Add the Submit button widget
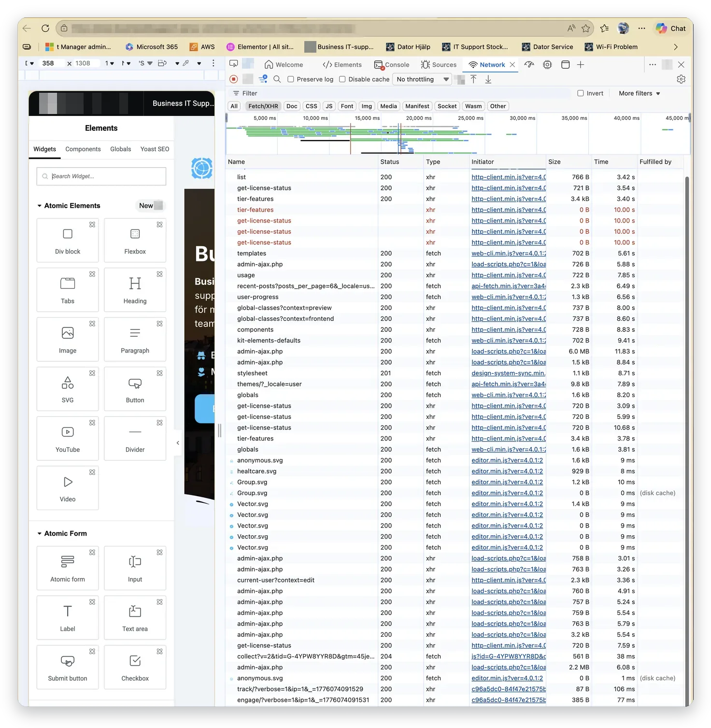The image size is (711, 728). click(68, 667)
